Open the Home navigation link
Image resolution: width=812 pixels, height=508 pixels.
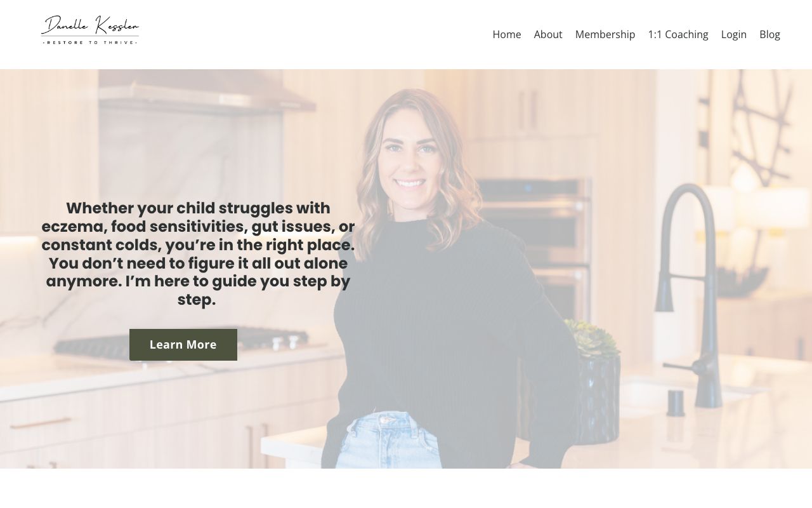[507, 34]
